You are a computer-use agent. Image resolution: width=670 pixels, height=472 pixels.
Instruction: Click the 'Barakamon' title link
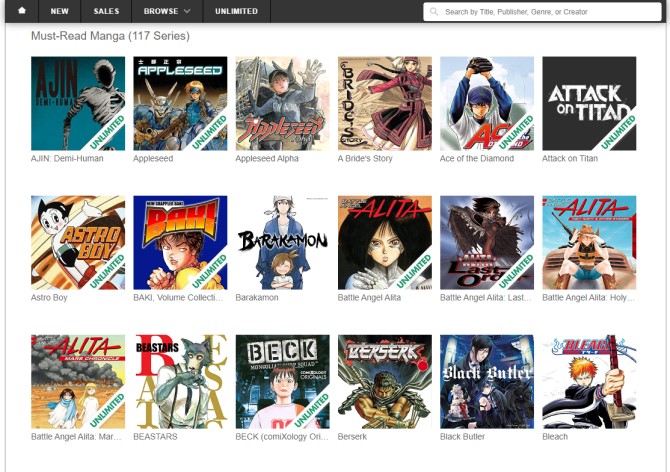[257, 298]
